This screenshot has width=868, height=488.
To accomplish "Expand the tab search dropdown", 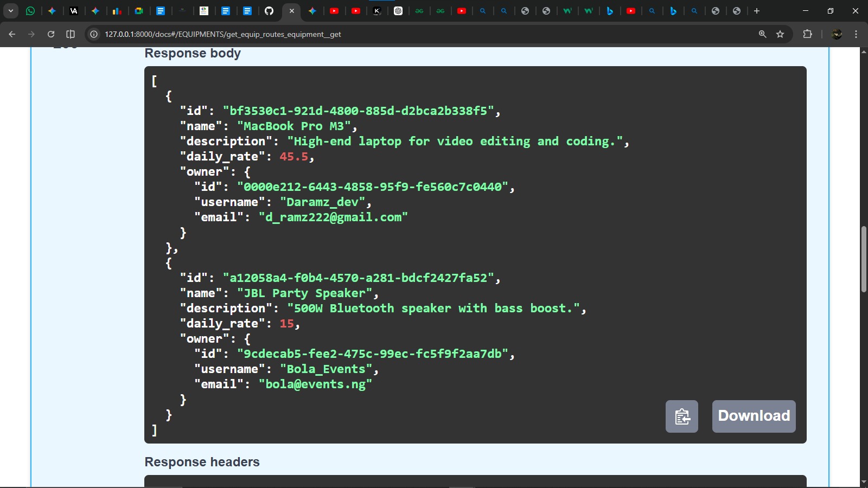I will click(10, 11).
